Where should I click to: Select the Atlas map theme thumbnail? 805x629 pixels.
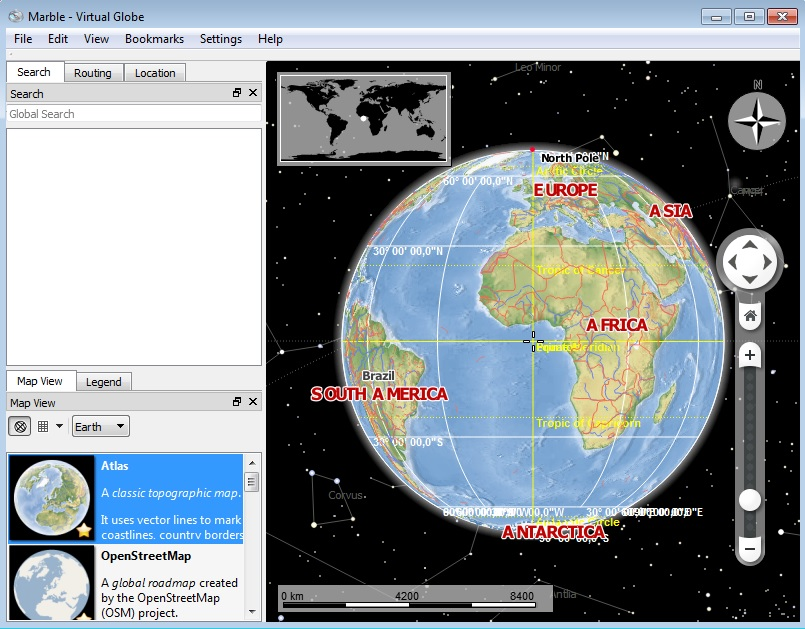pyautogui.click(x=52, y=499)
